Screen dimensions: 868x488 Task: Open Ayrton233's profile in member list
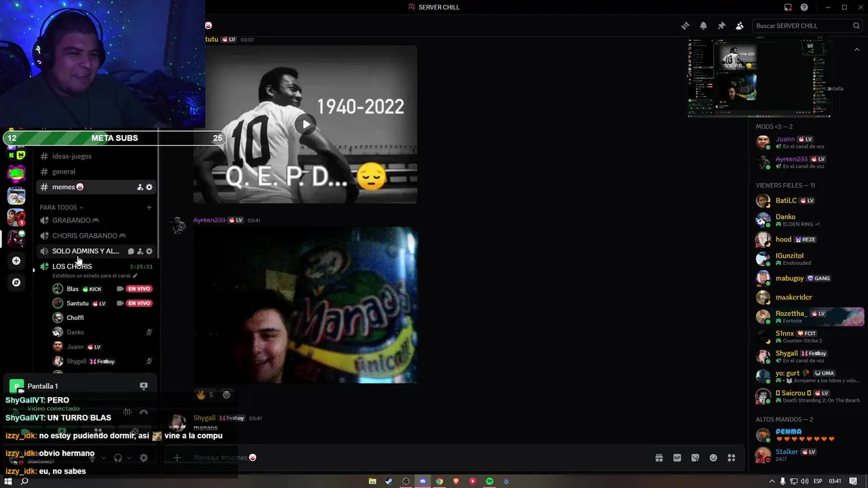coord(808,162)
